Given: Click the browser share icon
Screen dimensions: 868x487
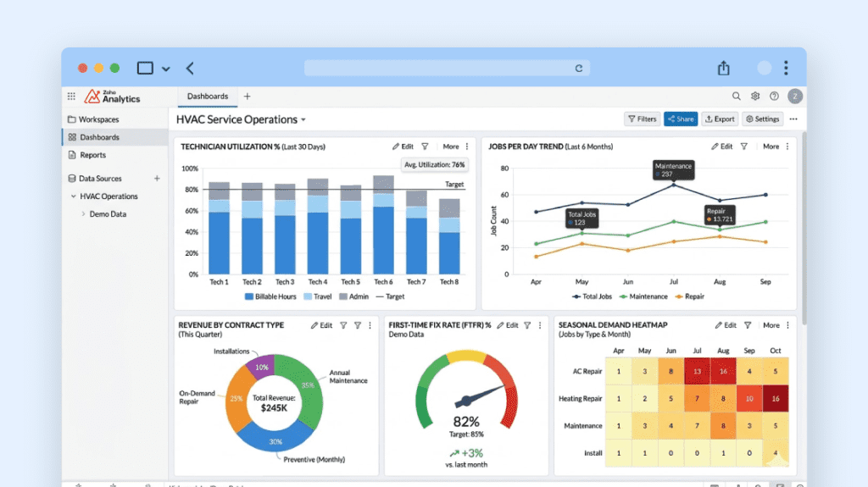Looking at the screenshot, I should [723, 69].
